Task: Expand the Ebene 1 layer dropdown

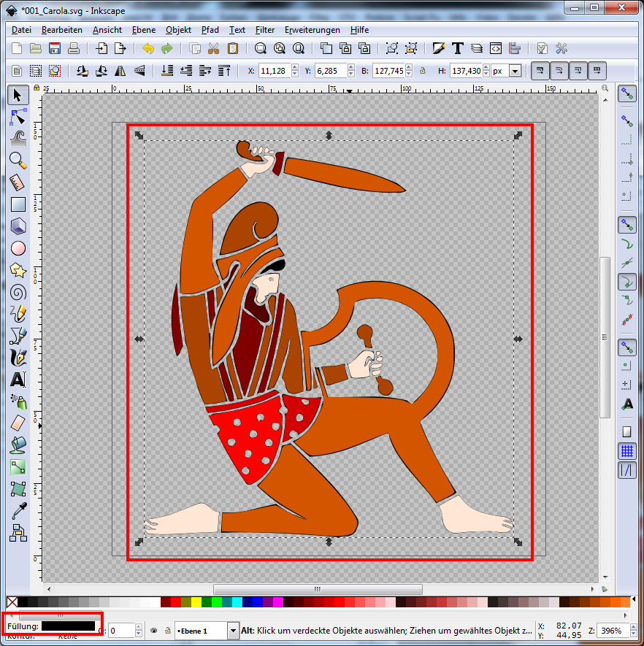Action: coord(233,631)
